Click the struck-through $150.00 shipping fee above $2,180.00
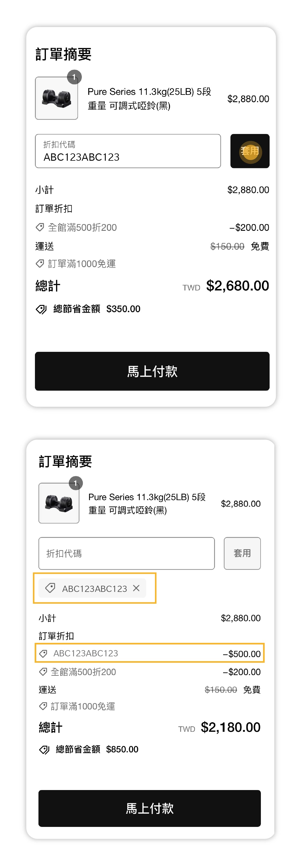This screenshot has width=302, height=868. click(x=221, y=690)
